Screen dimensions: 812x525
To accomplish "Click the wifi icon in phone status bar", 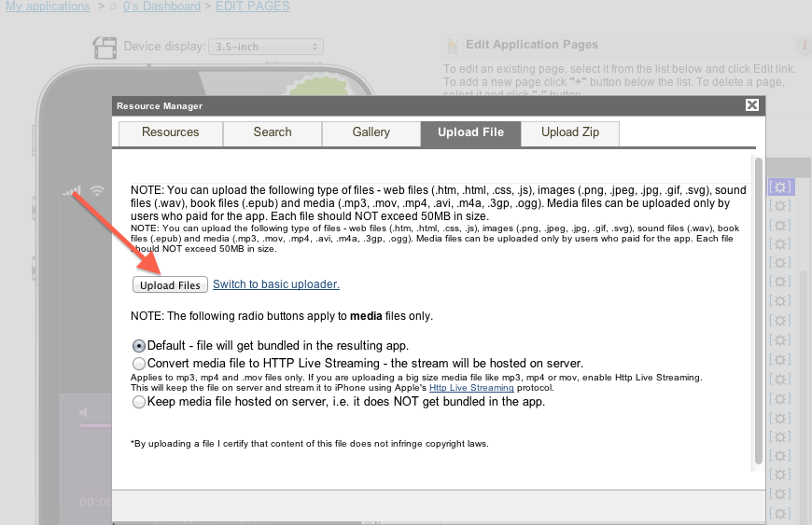I will click(97, 190).
